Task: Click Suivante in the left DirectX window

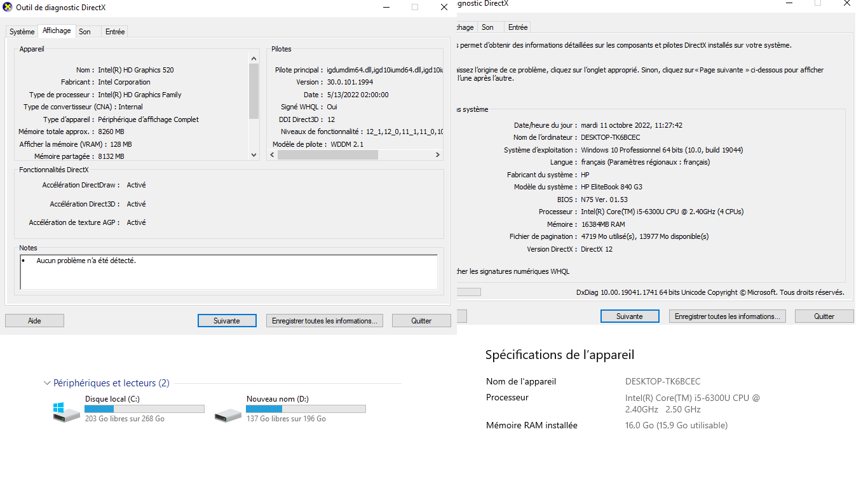Action: point(227,321)
